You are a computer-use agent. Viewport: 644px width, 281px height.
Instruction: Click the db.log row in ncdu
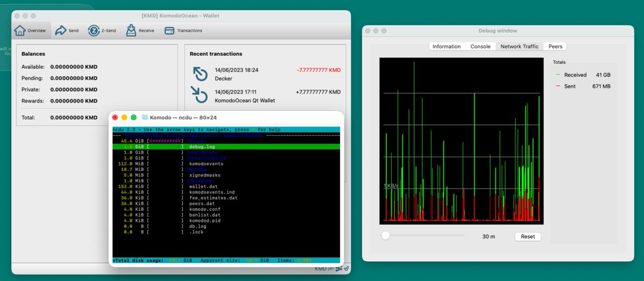226,226
